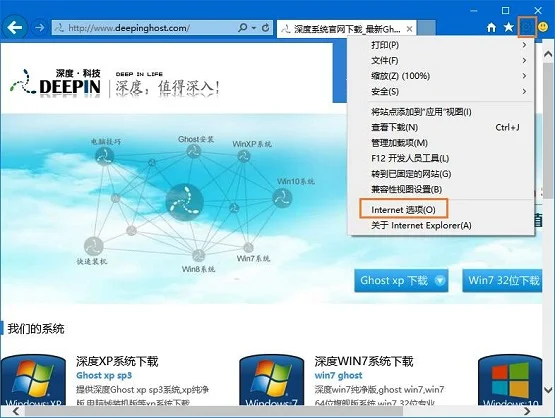555x418 pixels.
Task: Open the address bar dropdown arrow
Action: click(x=254, y=28)
